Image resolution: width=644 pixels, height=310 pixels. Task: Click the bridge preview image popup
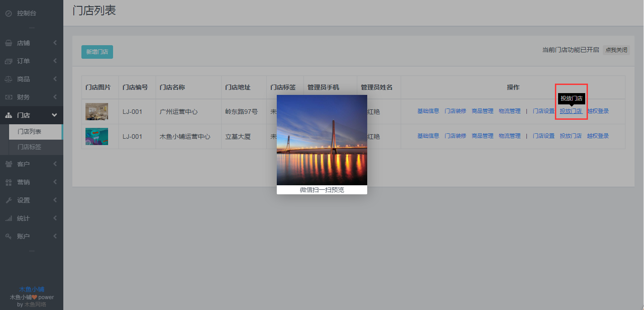(x=322, y=140)
